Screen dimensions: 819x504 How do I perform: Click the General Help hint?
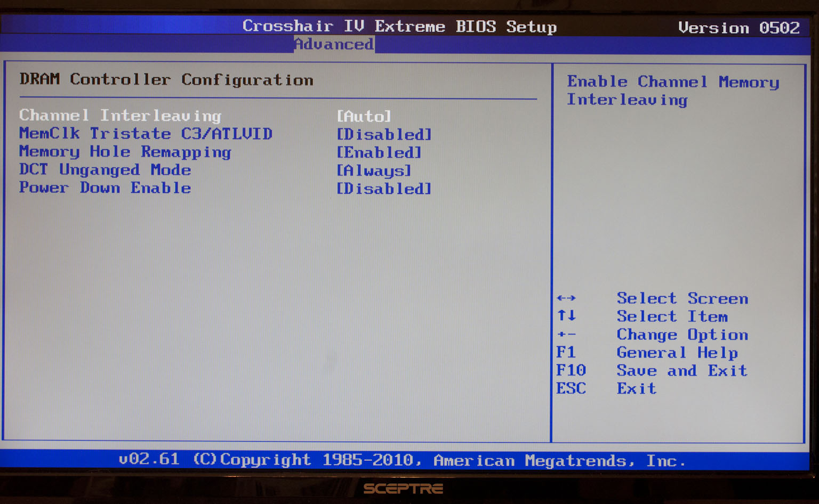(x=677, y=353)
